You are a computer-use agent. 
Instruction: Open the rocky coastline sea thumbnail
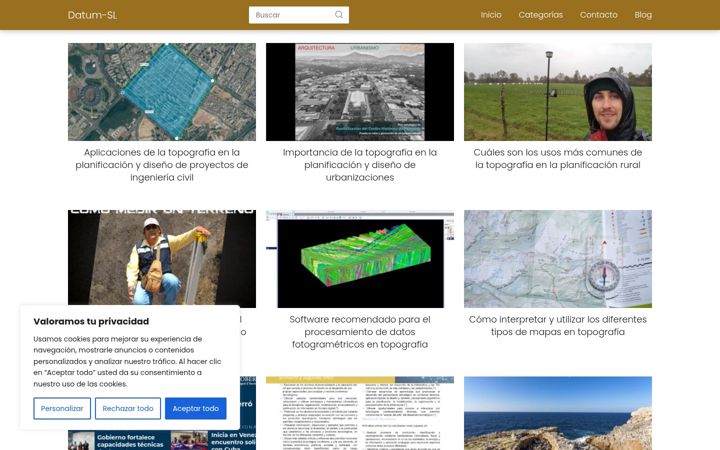557,413
